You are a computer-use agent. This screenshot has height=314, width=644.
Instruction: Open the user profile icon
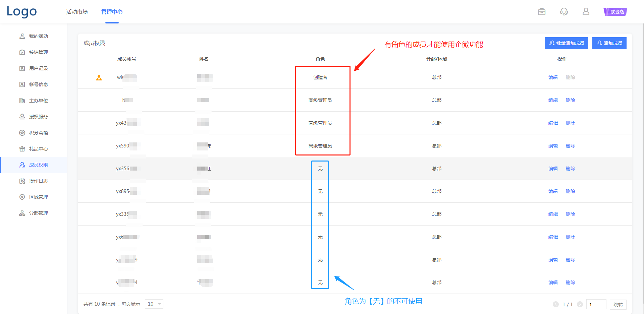coord(586,12)
